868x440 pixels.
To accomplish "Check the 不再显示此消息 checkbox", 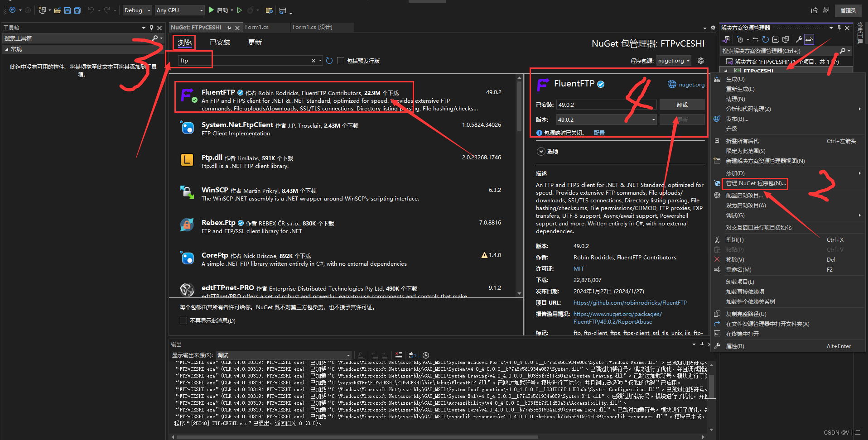I will [x=183, y=320].
